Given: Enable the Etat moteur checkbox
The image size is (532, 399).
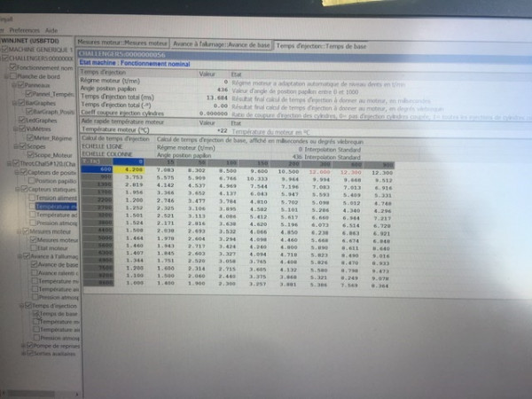Looking at the screenshot, I should pos(34,247).
